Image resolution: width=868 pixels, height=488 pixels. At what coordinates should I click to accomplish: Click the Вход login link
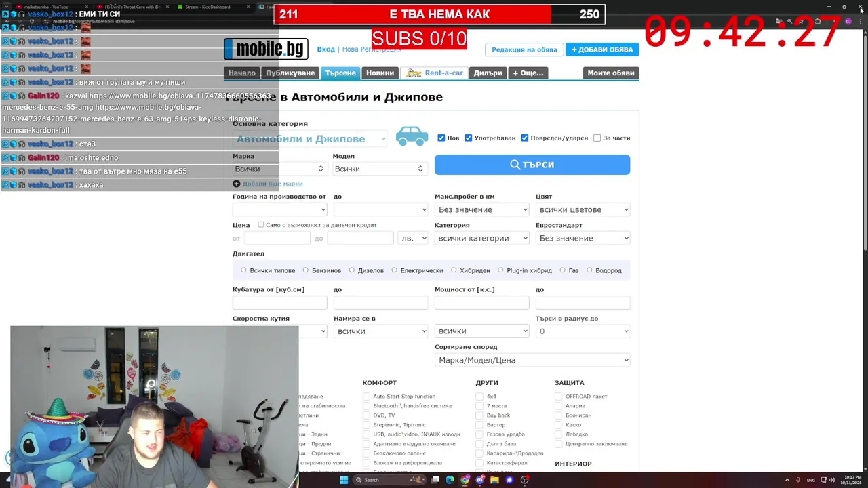pos(326,49)
